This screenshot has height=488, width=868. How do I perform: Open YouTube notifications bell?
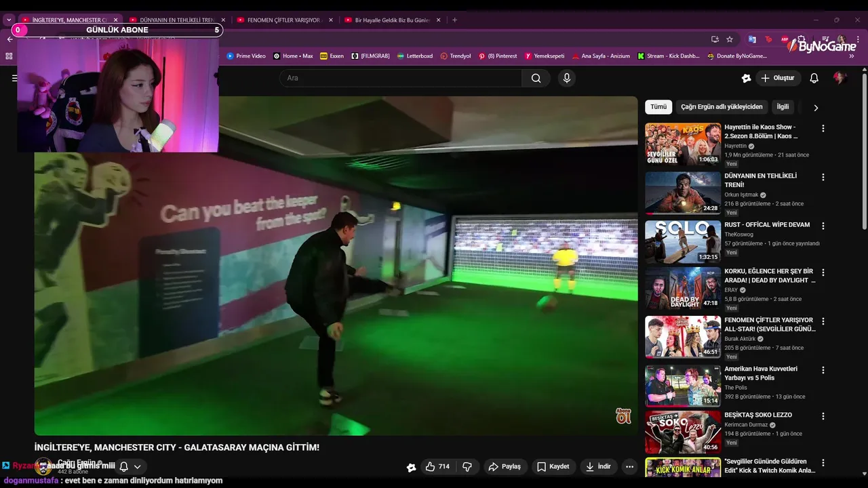tap(814, 78)
